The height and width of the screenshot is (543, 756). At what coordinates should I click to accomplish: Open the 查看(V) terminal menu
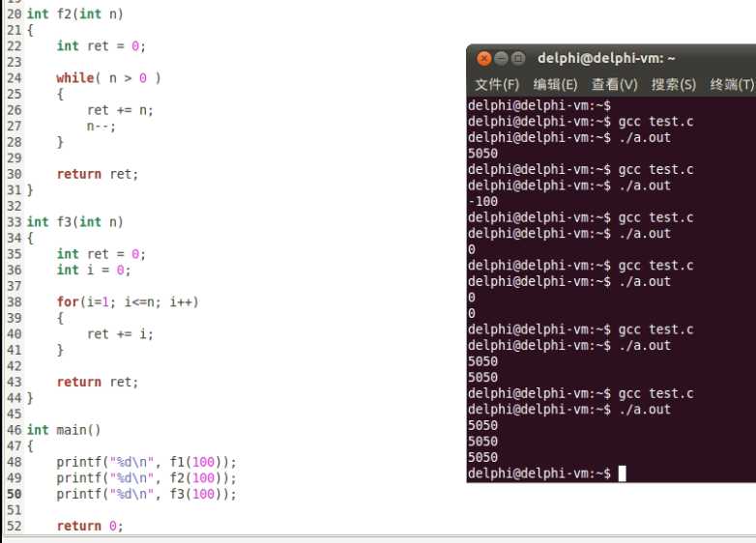[614, 84]
